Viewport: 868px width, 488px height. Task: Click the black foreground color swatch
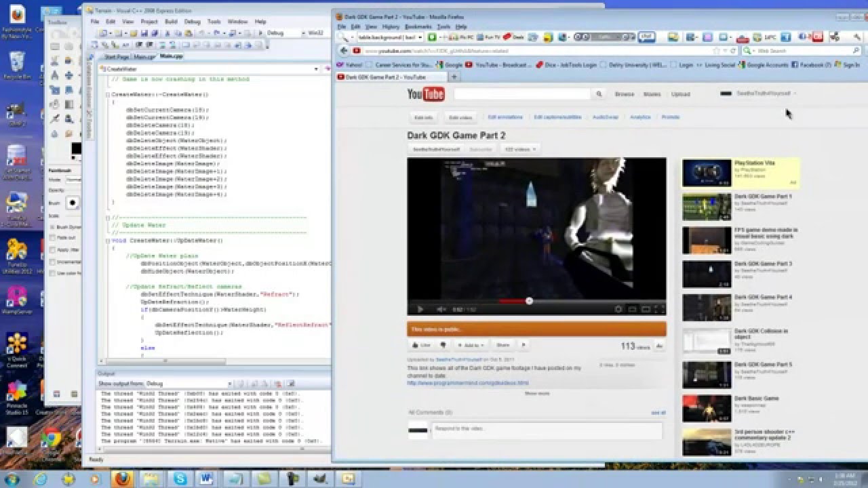[76, 148]
